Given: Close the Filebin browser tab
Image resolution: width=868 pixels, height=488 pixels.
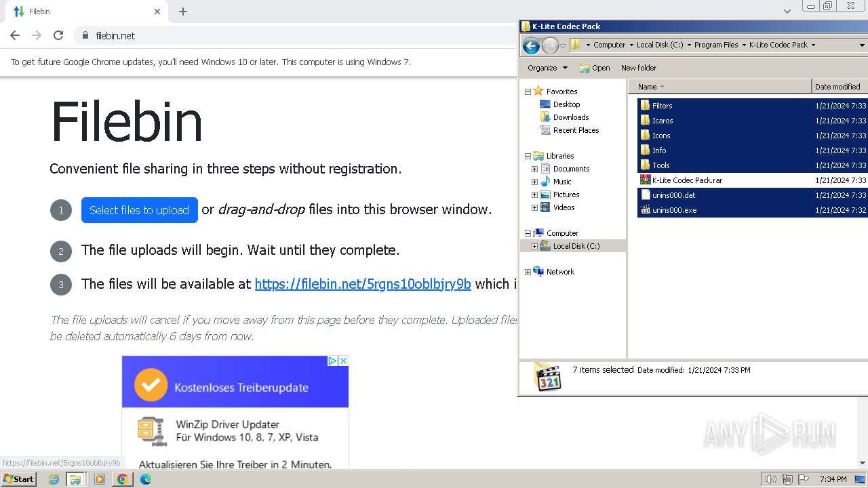Looking at the screenshot, I should coord(157,12).
